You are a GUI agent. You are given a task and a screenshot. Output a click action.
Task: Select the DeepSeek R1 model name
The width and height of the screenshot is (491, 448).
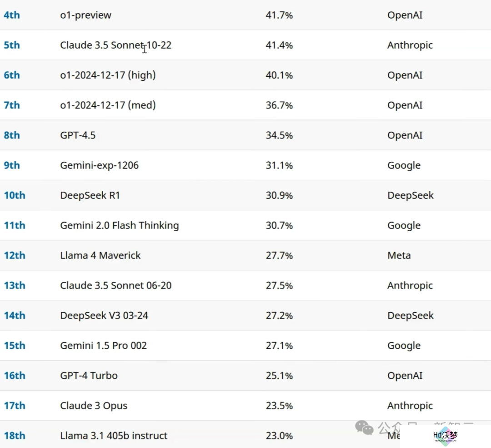[90, 195]
